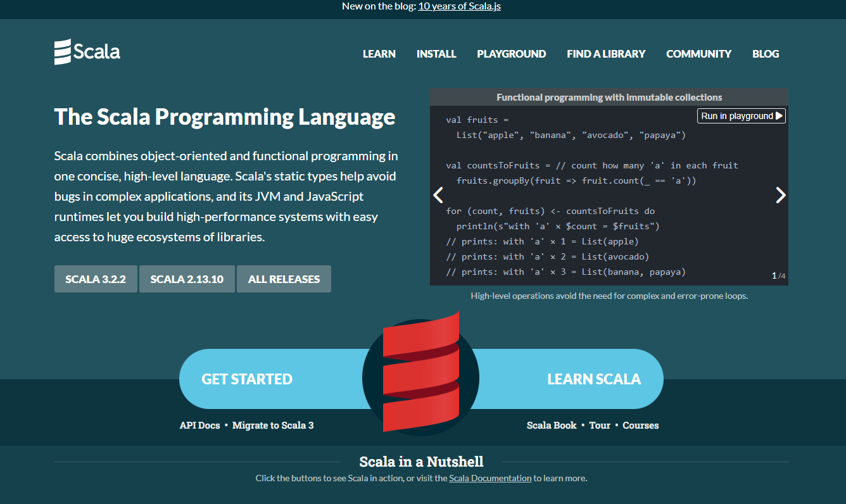Click the println code line
The image size is (846, 504).
[x=558, y=226]
